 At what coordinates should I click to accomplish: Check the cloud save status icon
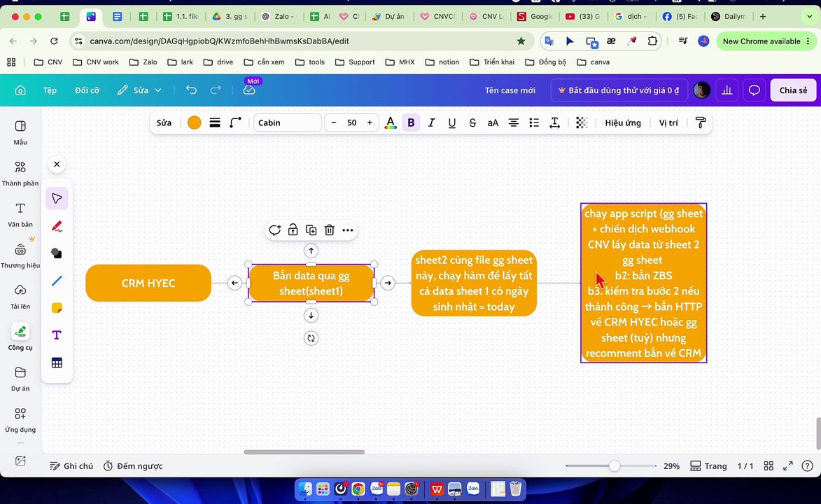(x=249, y=90)
